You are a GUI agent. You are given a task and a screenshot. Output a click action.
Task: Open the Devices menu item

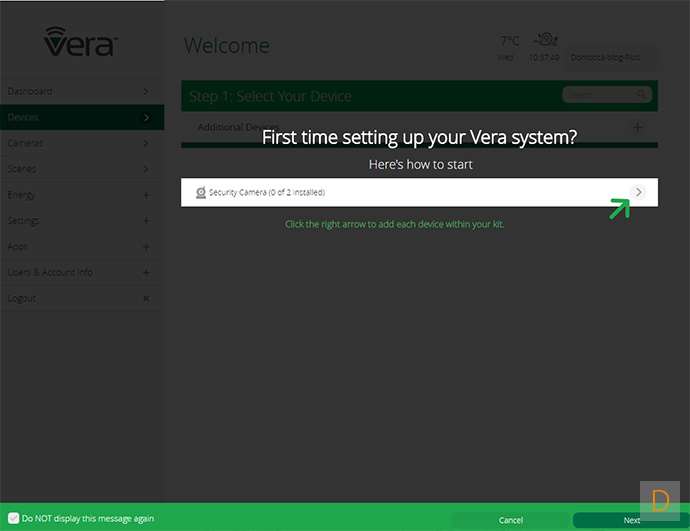[x=80, y=117]
